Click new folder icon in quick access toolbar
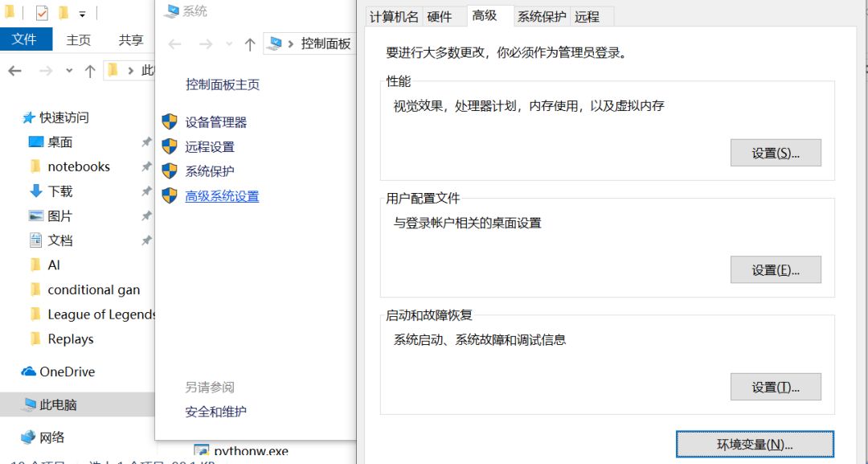Viewport: 868px width, 464px height. (63, 12)
